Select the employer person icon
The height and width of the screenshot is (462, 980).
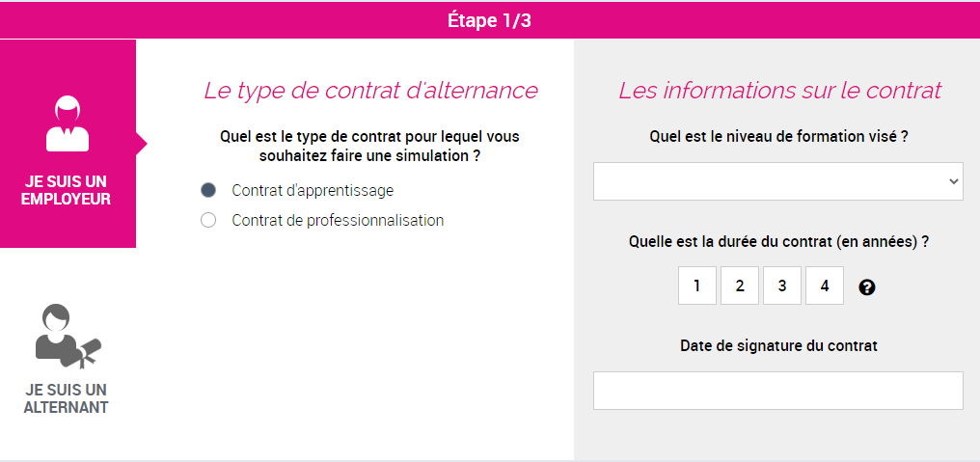pyautogui.click(x=68, y=123)
